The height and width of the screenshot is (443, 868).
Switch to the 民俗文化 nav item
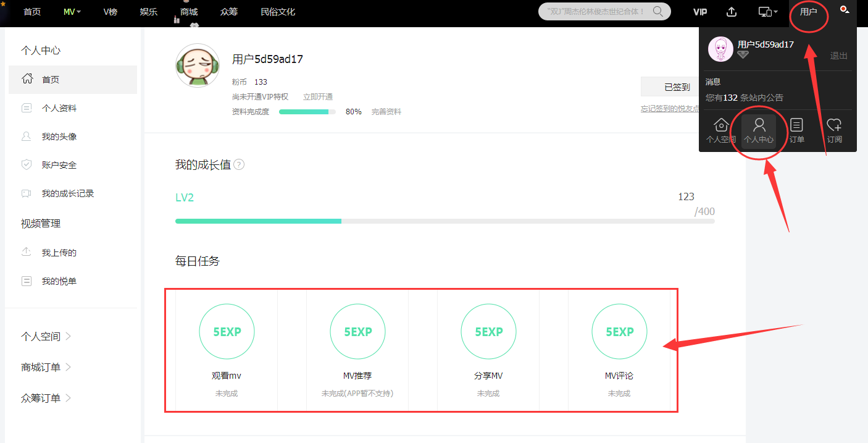(277, 11)
